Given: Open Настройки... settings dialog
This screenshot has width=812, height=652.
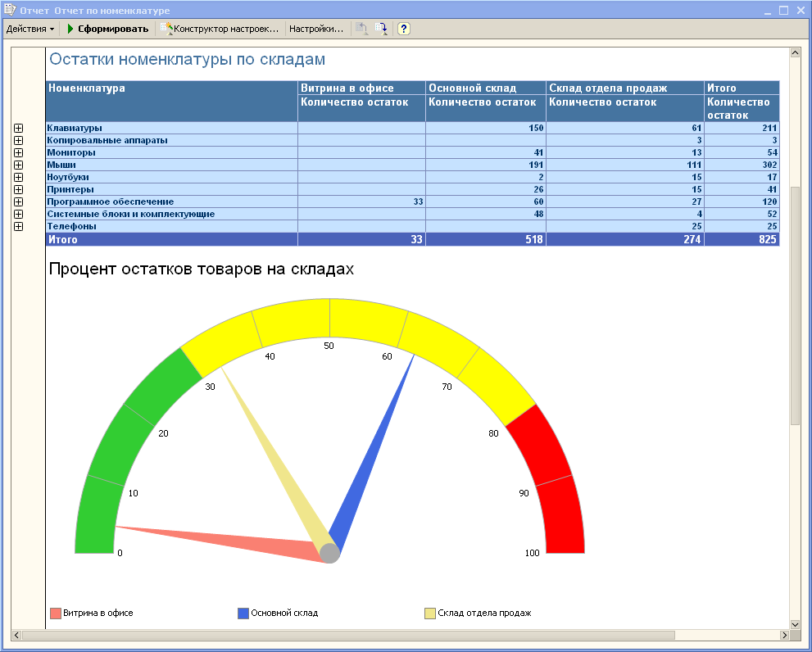Looking at the screenshot, I should coord(315,29).
